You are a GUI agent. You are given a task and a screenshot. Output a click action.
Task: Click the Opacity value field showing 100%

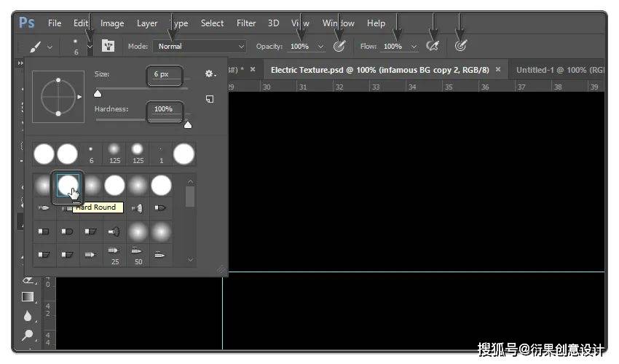[301, 47]
